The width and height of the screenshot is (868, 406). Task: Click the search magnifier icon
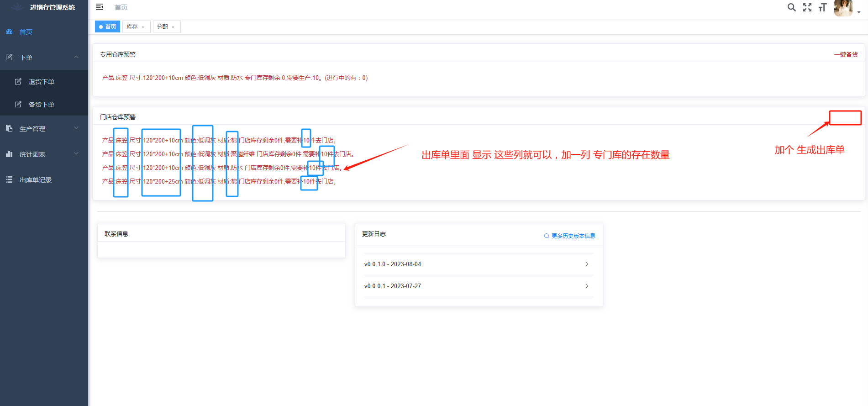[x=791, y=7]
